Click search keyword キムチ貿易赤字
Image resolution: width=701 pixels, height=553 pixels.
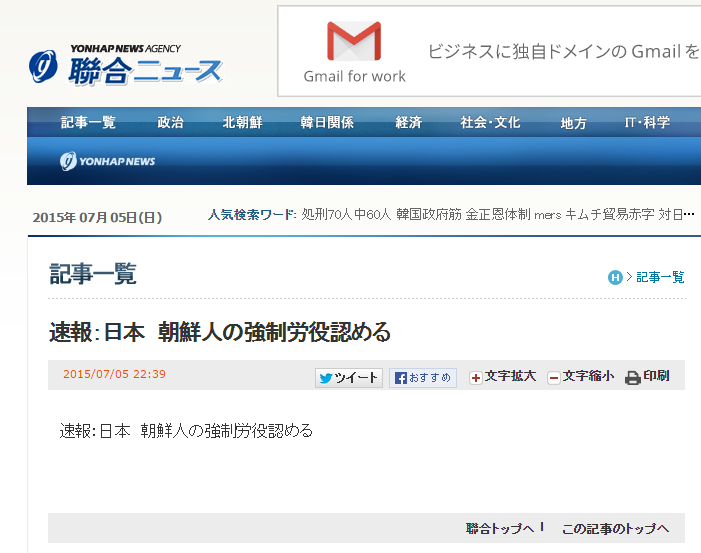tap(609, 215)
